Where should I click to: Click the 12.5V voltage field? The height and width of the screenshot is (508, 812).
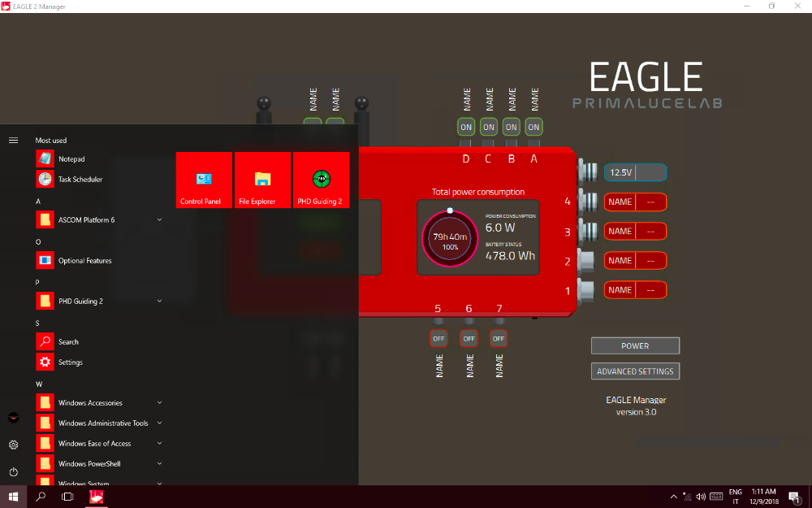click(636, 172)
